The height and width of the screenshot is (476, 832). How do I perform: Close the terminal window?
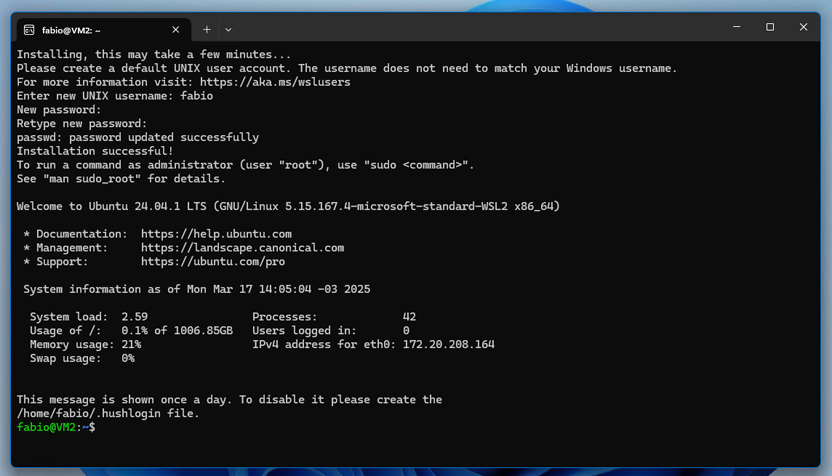pyautogui.click(x=803, y=27)
